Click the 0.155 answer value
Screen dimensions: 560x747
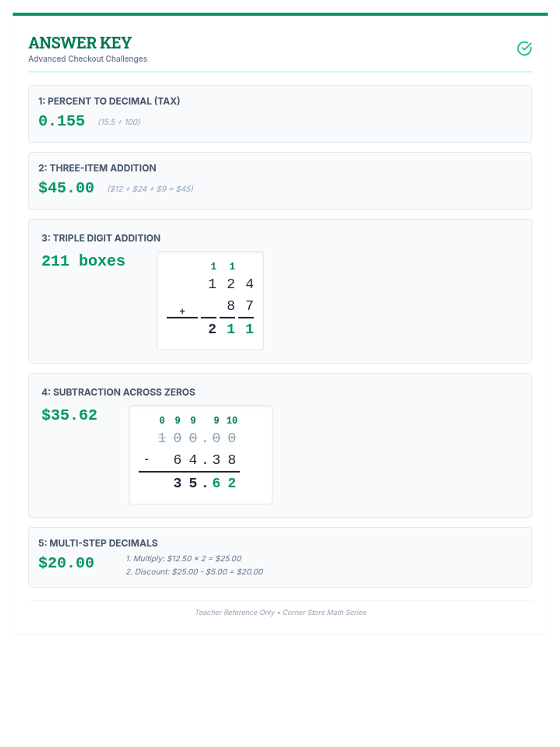point(62,121)
